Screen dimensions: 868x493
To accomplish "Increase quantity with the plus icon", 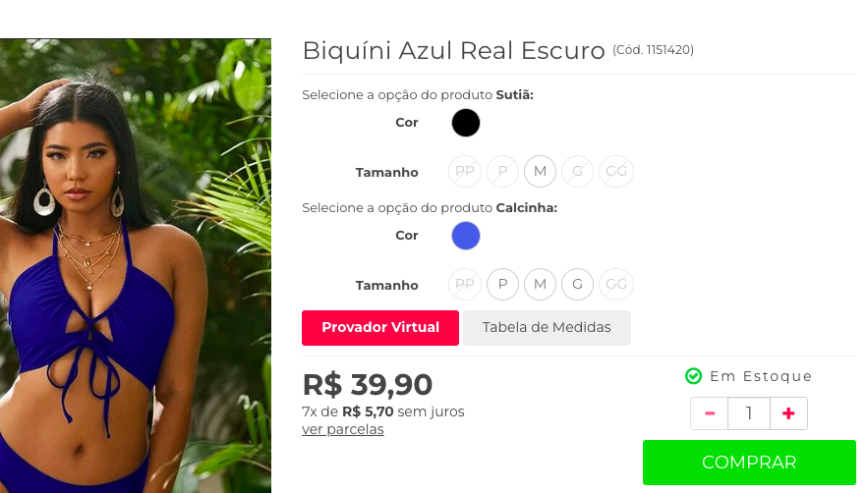I will click(788, 413).
